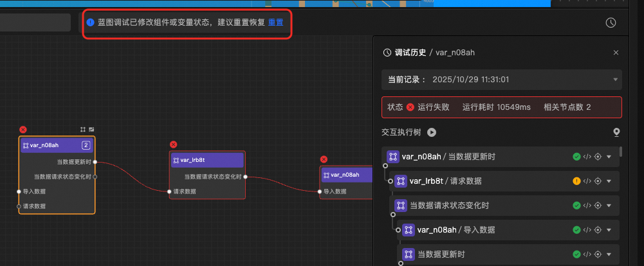Click the node-outline icon above the badge-2 var_n08ah node
Viewport: 644px width, 266px height.
click(x=83, y=130)
